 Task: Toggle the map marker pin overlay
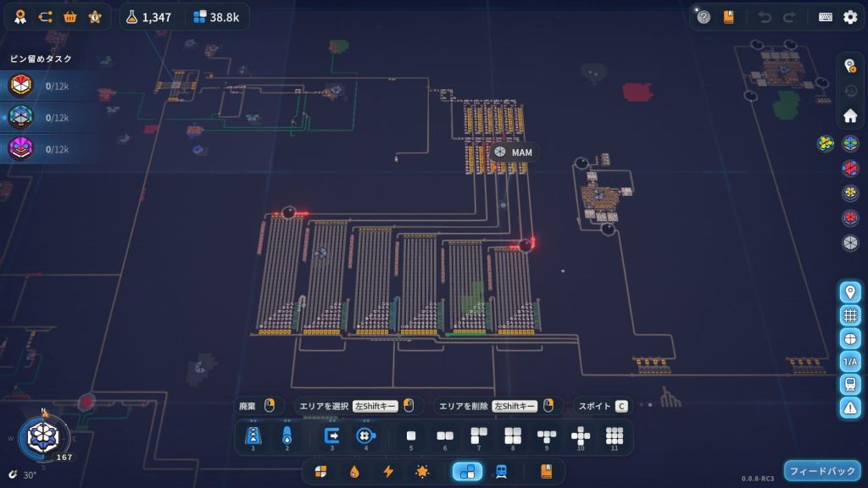coord(850,292)
